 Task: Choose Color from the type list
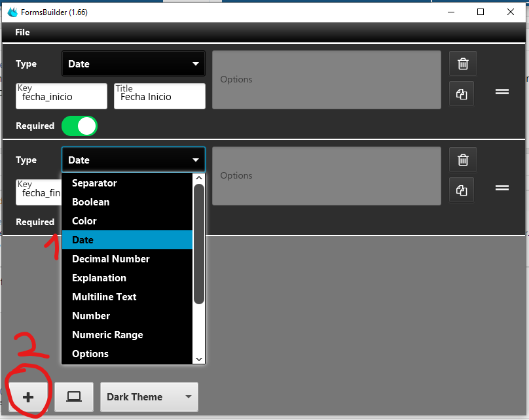coord(127,220)
